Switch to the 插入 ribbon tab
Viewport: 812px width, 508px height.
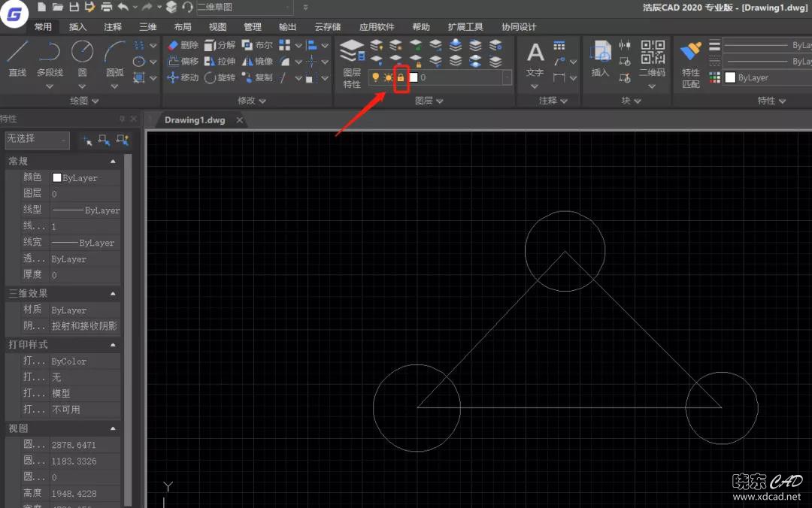click(77, 27)
